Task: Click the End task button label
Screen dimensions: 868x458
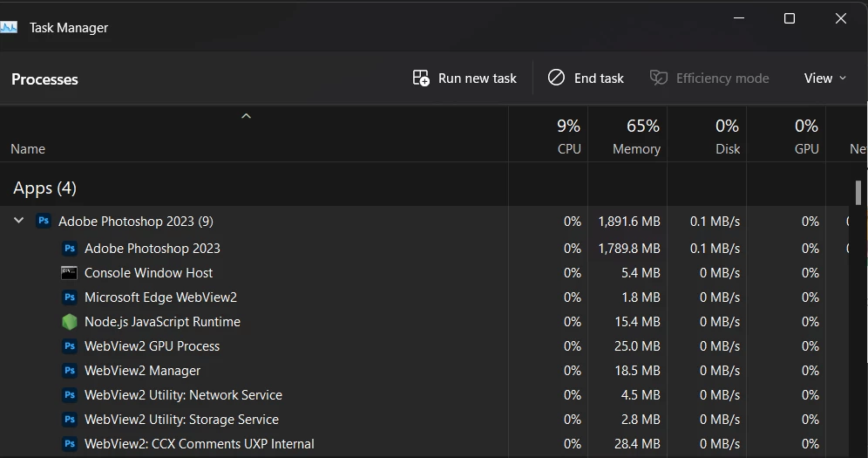Action: pyautogui.click(x=599, y=79)
